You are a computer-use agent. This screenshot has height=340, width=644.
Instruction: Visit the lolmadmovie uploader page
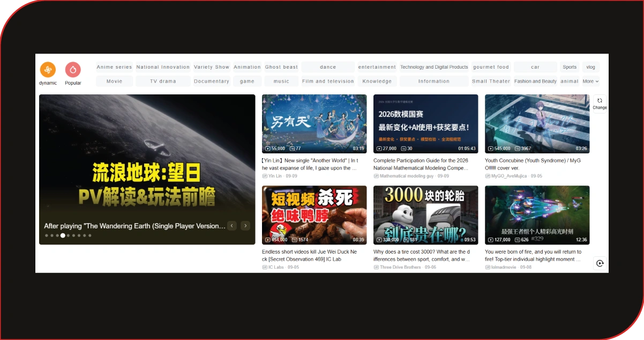[x=504, y=267]
